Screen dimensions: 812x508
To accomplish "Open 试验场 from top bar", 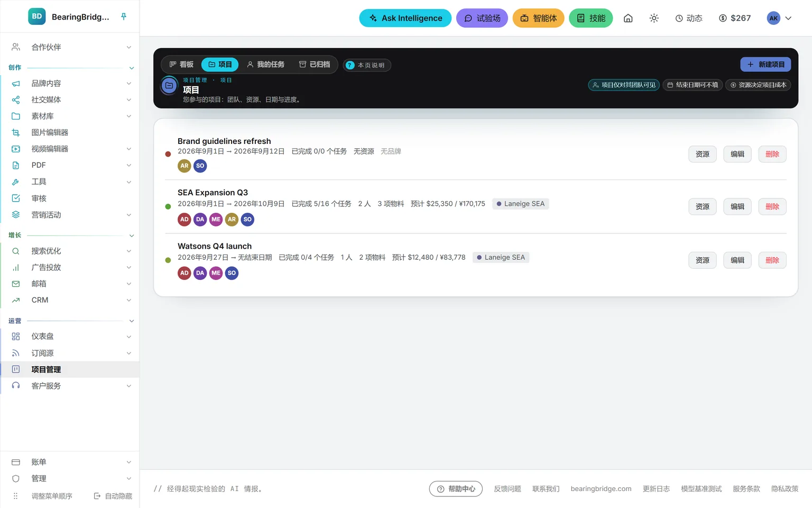I will point(482,18).
